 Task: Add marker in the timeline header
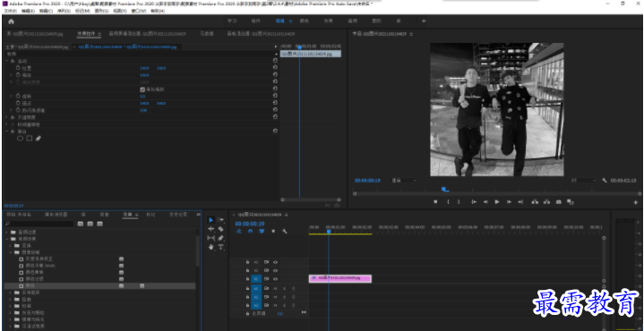coord(273,232)
